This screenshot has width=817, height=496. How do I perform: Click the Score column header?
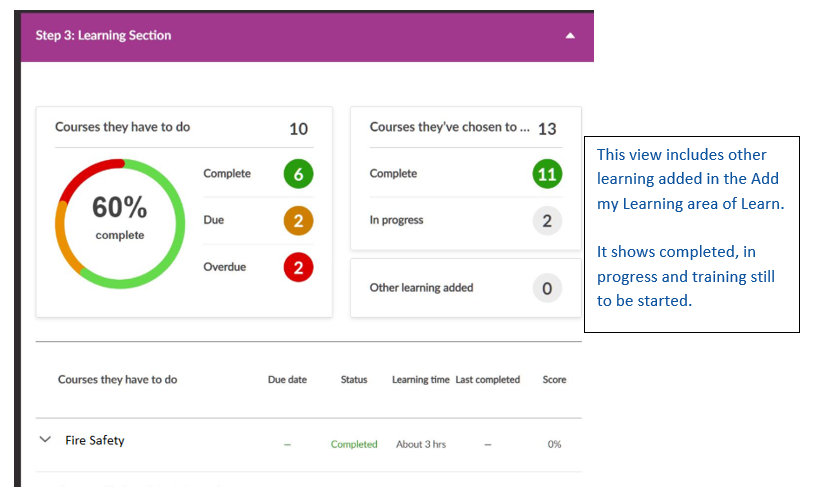[554, 380]
